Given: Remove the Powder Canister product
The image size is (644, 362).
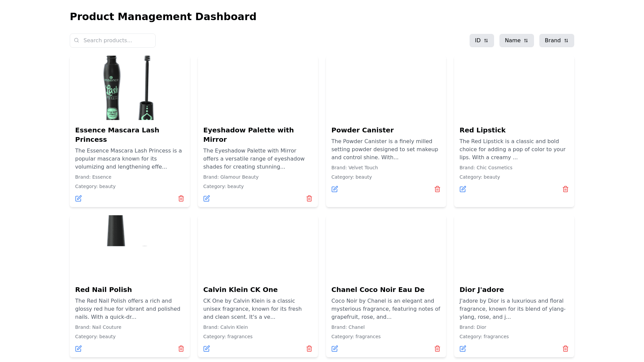Looking at the screenshot, I should [437, 189].
